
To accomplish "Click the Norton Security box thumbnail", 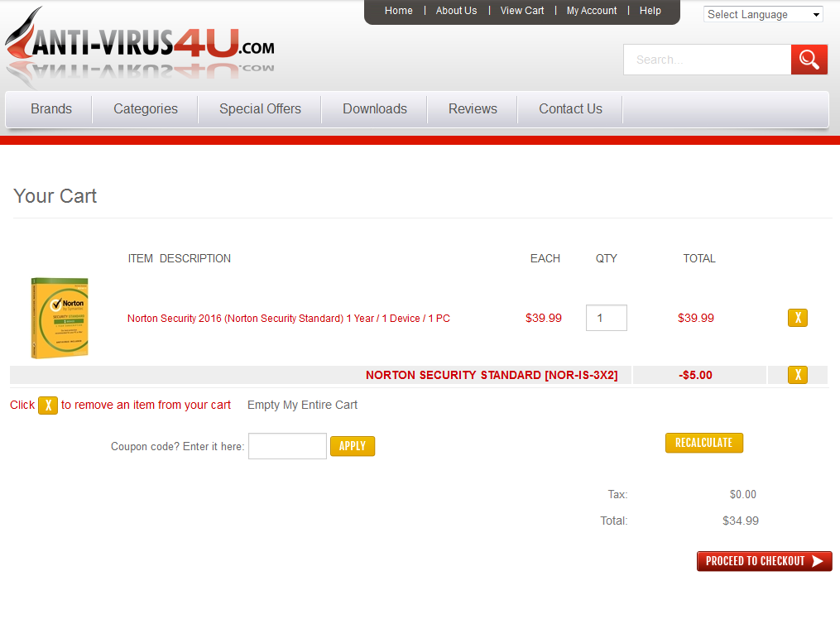I will 60,318.
